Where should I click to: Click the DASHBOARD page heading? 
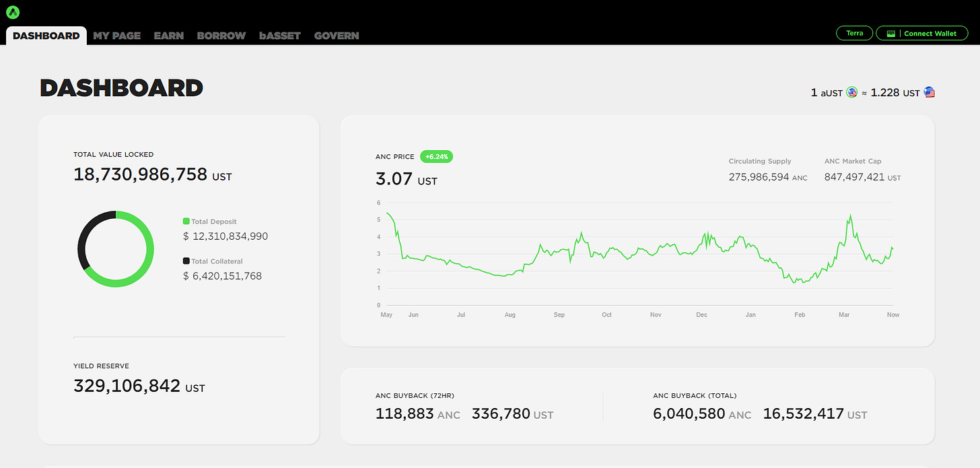(121, 88)
